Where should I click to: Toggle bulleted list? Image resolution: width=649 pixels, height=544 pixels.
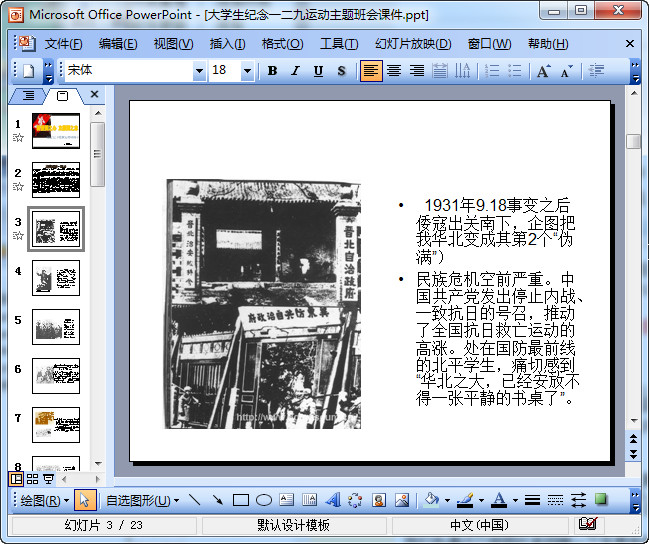[514, 71]
